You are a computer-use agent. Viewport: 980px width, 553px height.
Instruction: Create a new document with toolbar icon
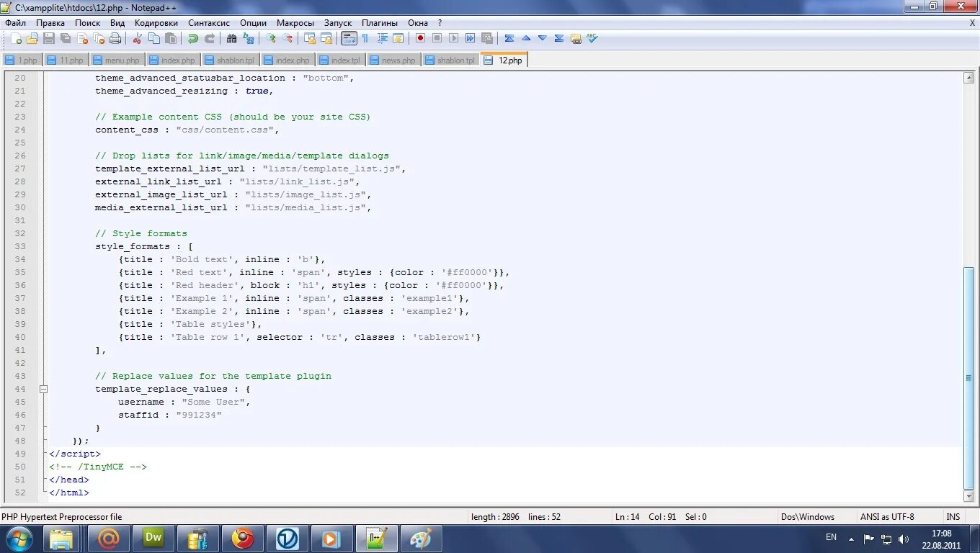tap(17, 38)
